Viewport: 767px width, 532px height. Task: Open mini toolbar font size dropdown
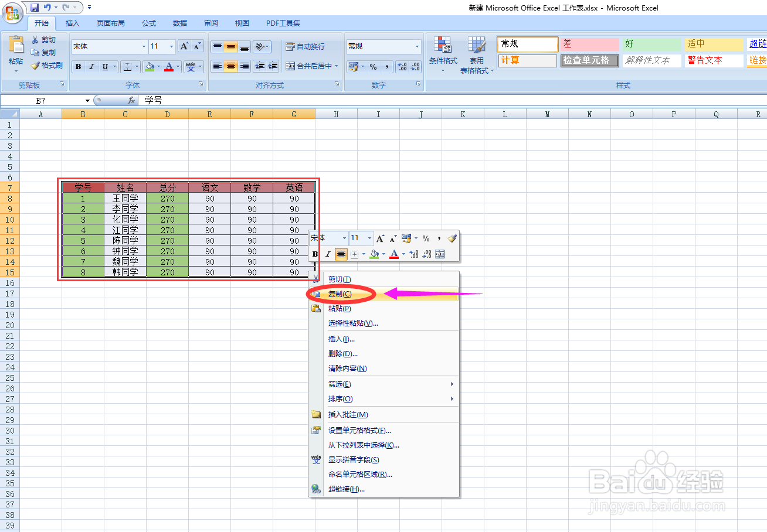(369, 238)
